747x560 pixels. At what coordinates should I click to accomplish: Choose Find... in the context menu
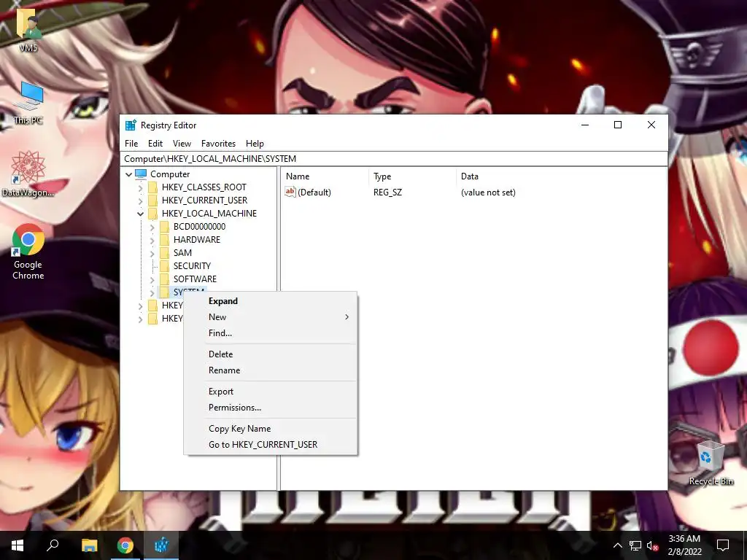point(271,333)
